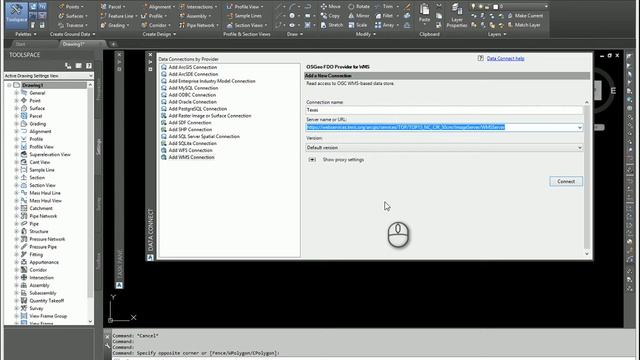Select the Scale tool
Image resolution: width=640 pixels, height=360 pixels.
[x=358, y=25]
